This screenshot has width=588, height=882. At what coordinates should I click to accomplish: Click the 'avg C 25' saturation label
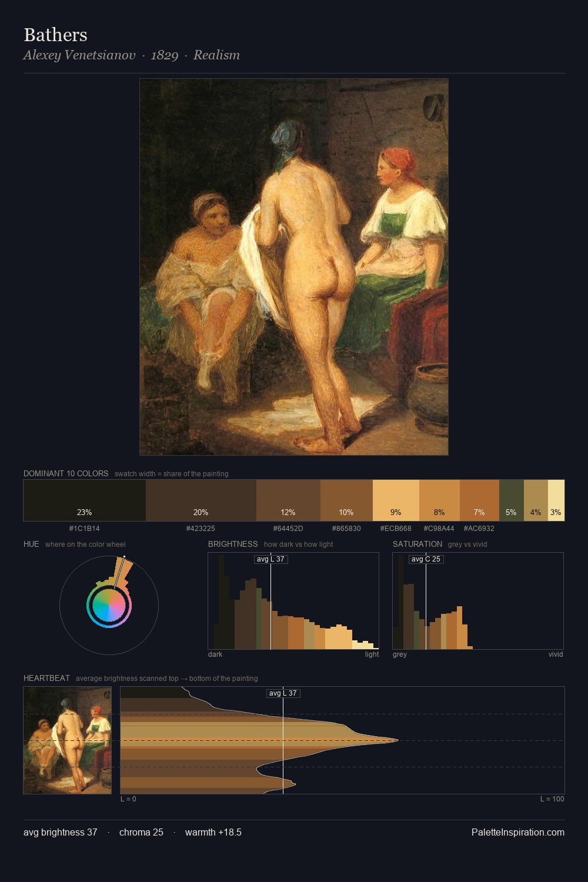coord(426,559)
